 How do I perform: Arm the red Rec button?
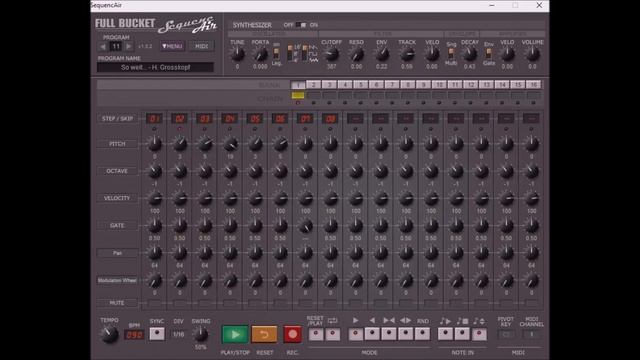292,334
